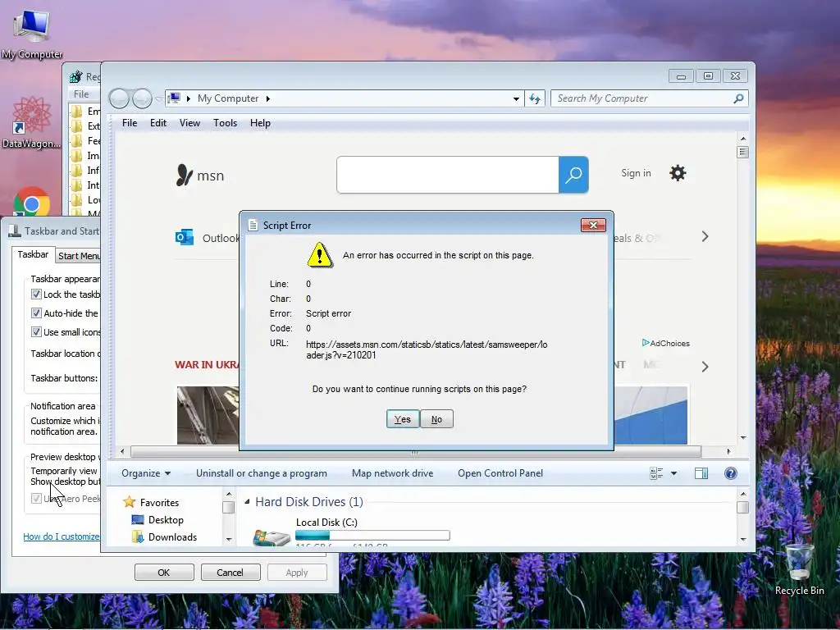This screenshot has height=630, width=840.
Task: Click Cancel in Taskbar properties
Action: (x=231, y=572)
